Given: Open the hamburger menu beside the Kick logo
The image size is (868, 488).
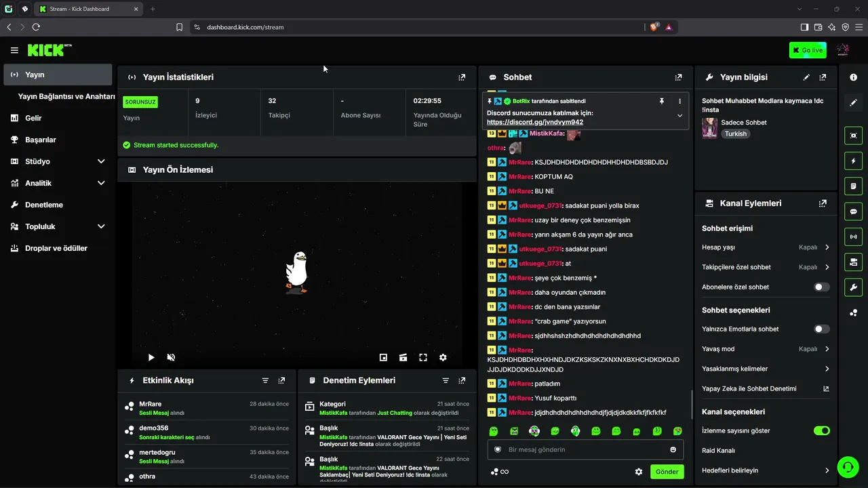Looking at the screenshot, I should tap(14, 50).
